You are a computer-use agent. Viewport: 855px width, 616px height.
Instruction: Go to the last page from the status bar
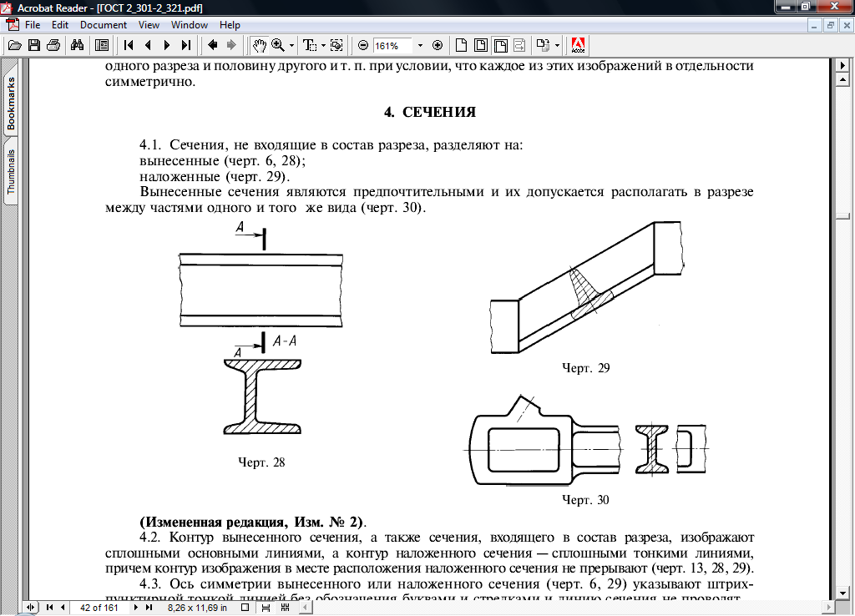coord(149,608)
